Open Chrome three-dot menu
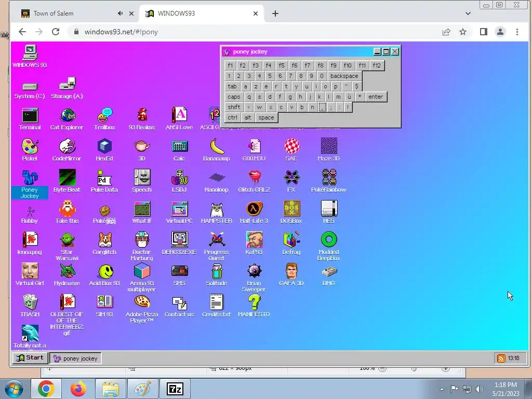Viewport: 532px width, 399px height. 517,32
